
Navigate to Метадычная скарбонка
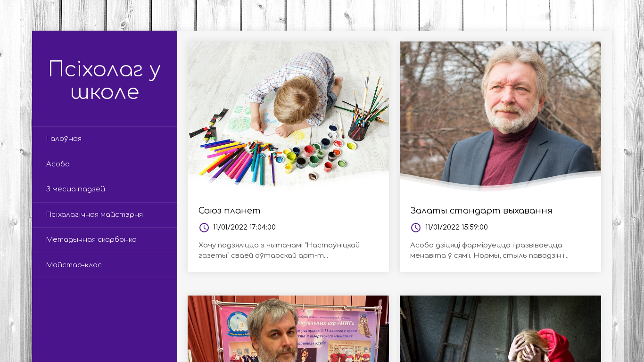[105, 240]
